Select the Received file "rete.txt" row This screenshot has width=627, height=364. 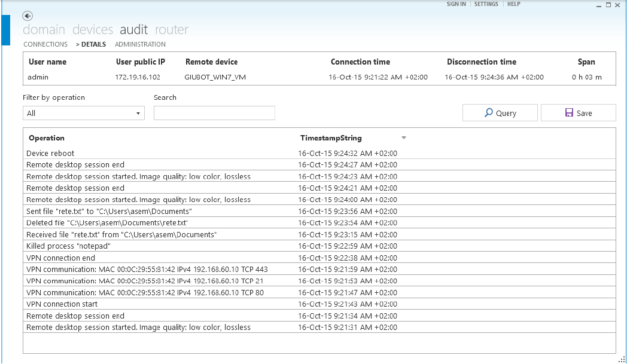point(319,234)
